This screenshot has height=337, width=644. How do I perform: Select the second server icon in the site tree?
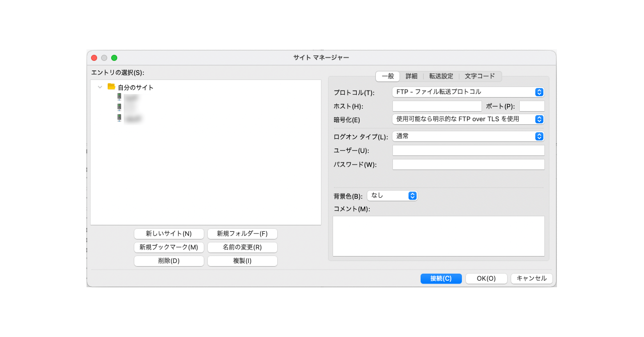(x=119, y=108)
